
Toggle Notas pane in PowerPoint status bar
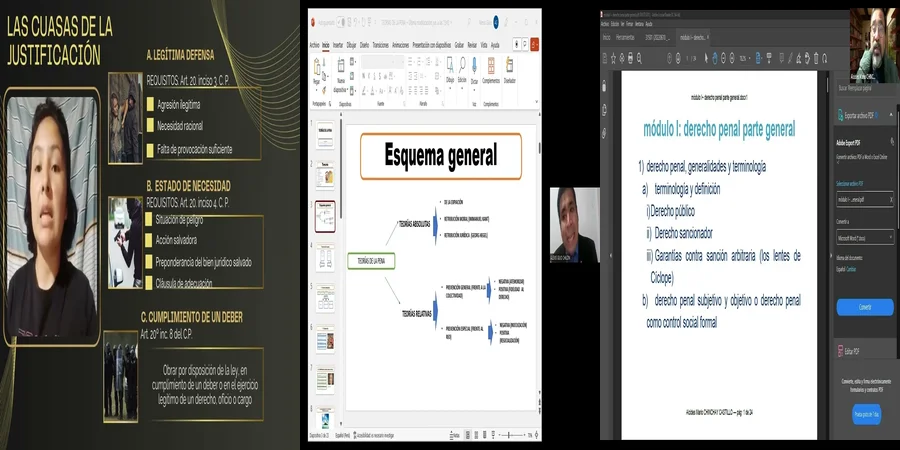pyautogui.click(x=453, y=435)
